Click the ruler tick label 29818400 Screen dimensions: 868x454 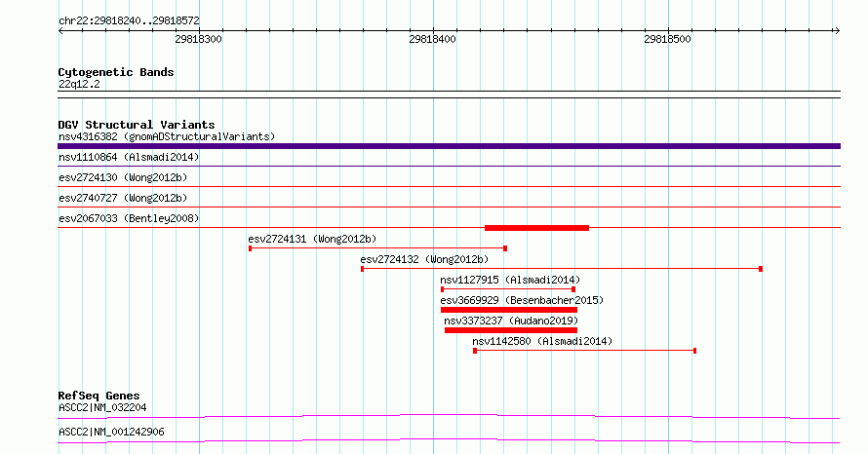[432, 39]
